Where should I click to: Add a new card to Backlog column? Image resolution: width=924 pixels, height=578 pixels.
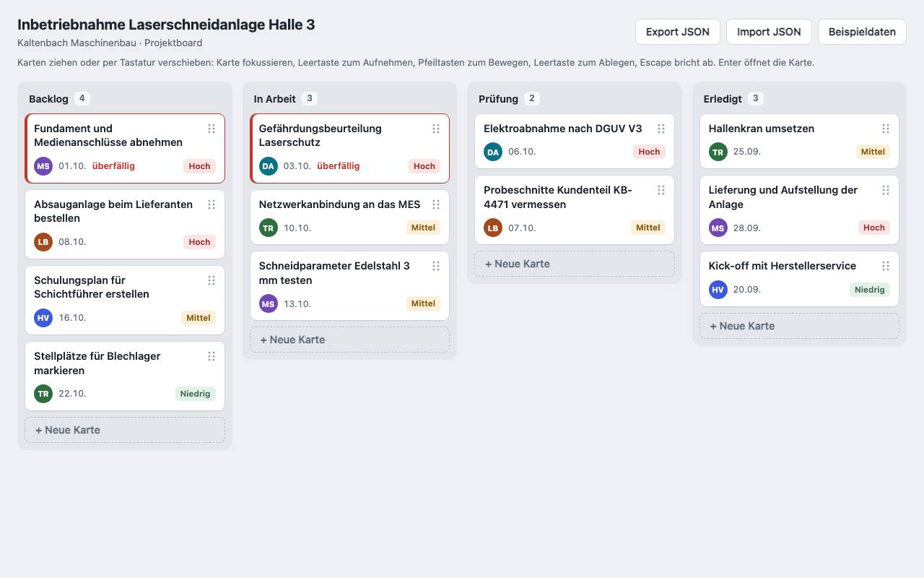(125, 430)
